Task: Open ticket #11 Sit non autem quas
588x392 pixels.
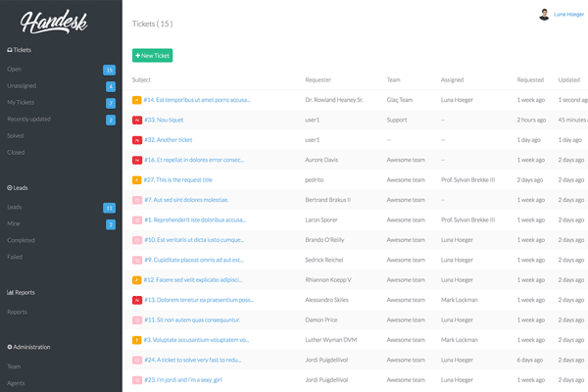Action: click(x=192, y=319)
